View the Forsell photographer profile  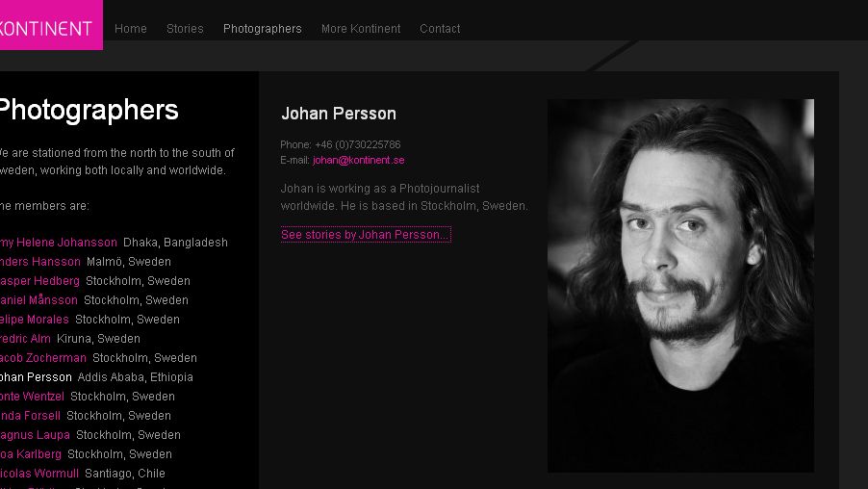pyautogui.click(x=31, y=416)
